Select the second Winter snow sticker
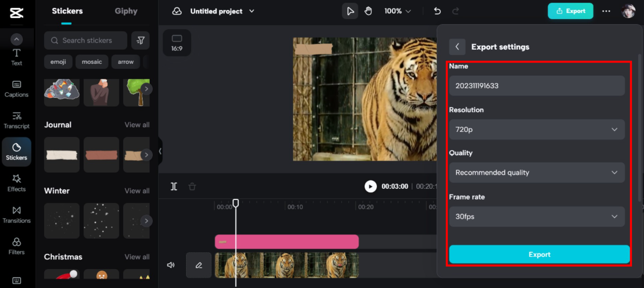644x288 pixels. click(x=101, y=221)
